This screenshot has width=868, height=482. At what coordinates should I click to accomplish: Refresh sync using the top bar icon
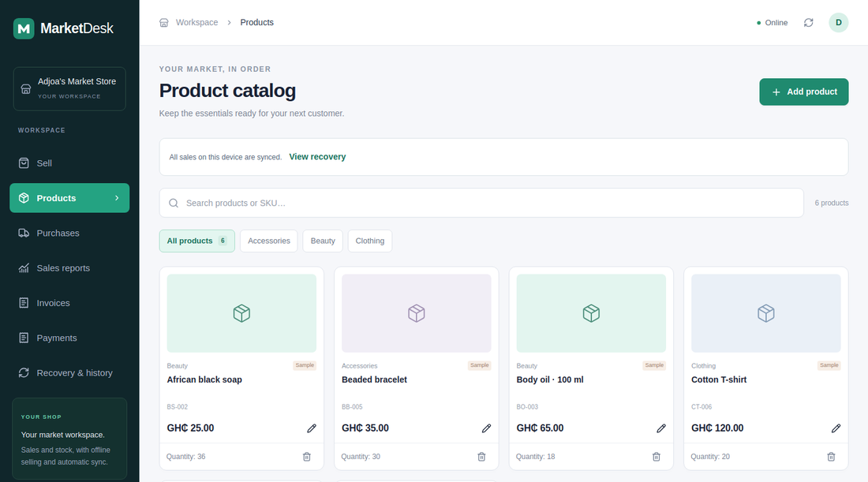coord(809,23)
